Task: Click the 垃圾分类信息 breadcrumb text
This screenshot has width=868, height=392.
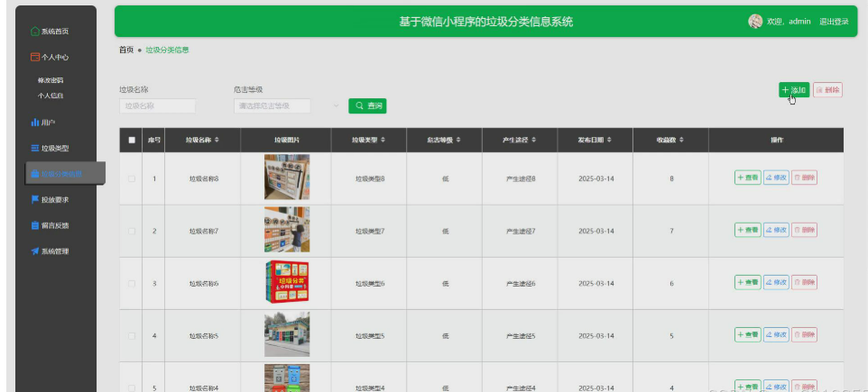Action: [167, 50]
